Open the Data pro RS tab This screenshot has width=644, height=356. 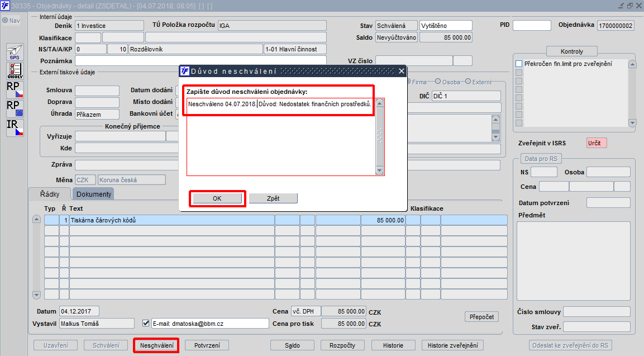coord(541,159)
